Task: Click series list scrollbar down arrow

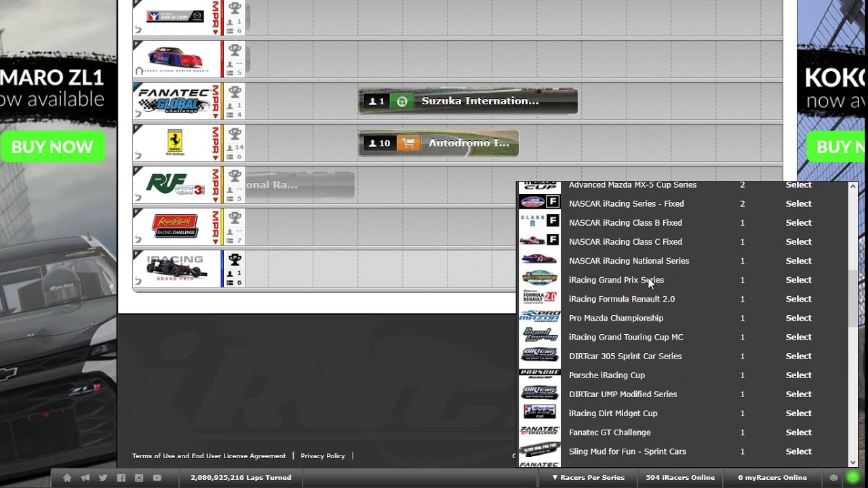Action: [853, 462]
